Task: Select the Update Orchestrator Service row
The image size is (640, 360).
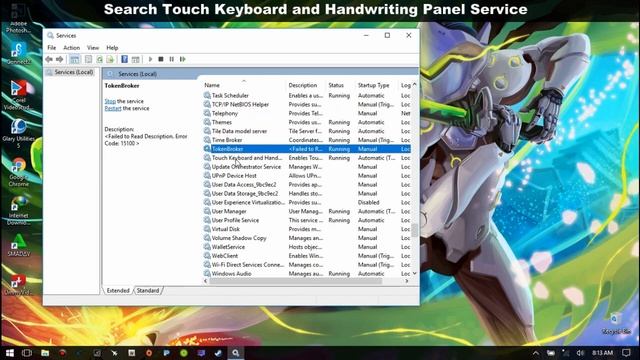Action: point(307,167)
